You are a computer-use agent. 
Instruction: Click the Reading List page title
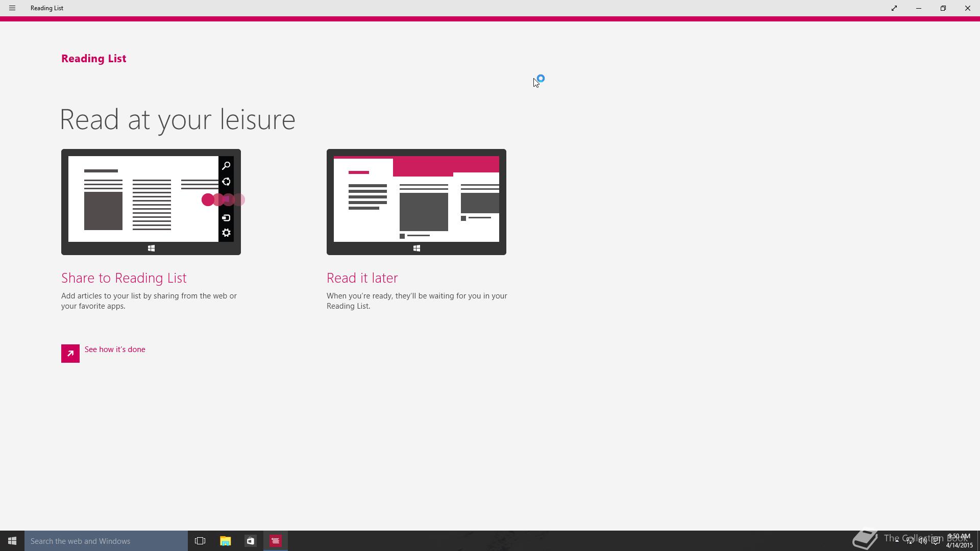pyautogui.click(x=94, y=59)
